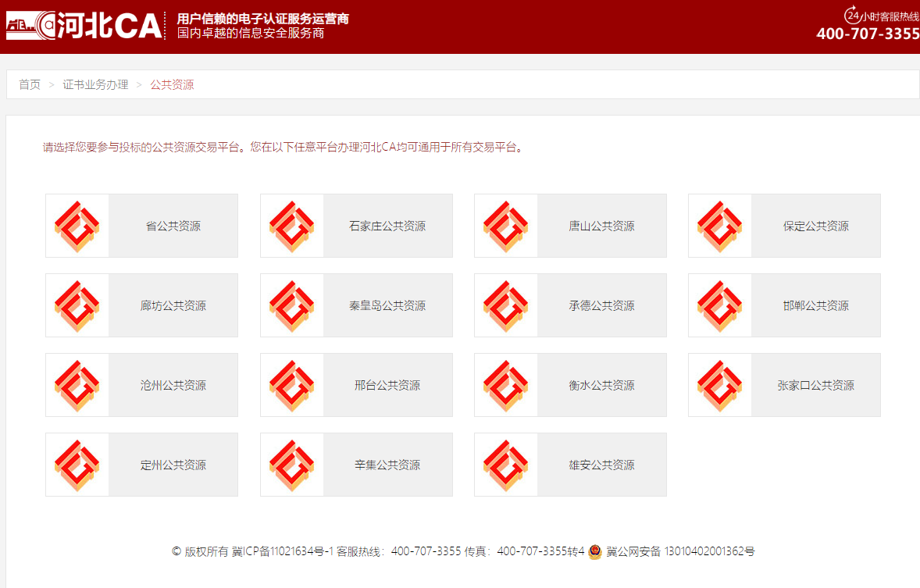
Task: Select the 衡水公共资源 platform label
Action: [601, 385]
